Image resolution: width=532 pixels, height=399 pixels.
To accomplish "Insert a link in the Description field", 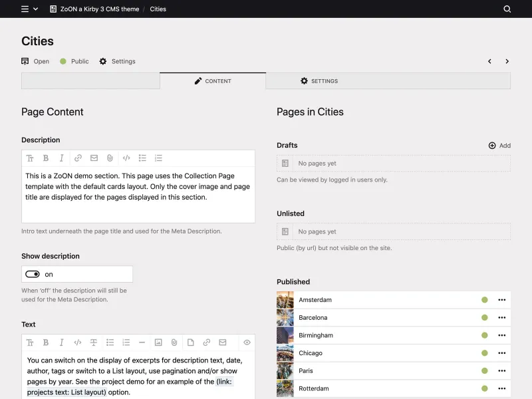I will pyautogui.click(x=77, y=158).
